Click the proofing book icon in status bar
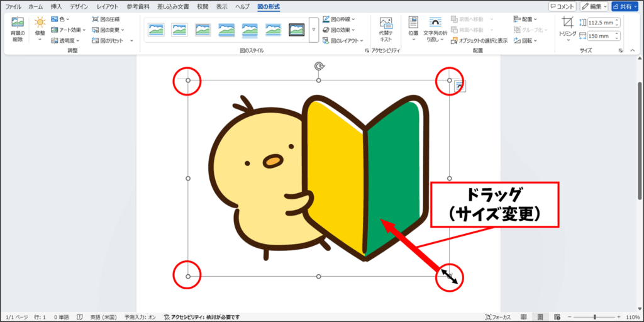 pyautogui.click(x=80, y=317)
